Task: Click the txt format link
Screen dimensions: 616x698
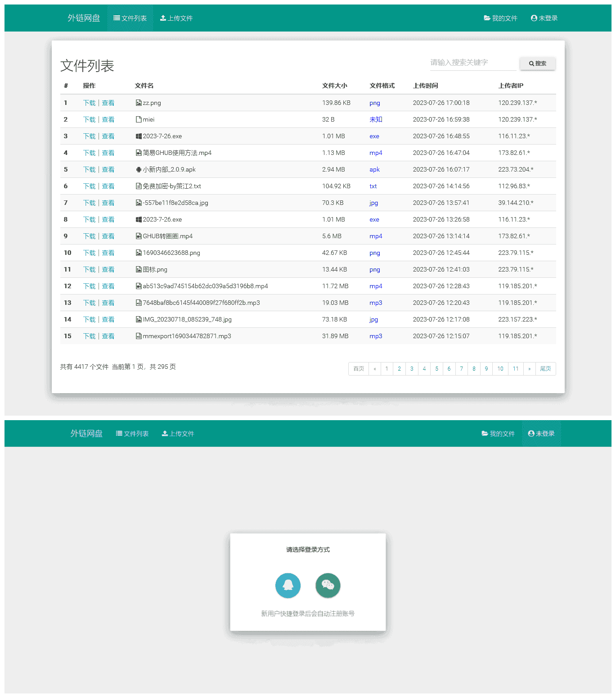Action: 373,186
